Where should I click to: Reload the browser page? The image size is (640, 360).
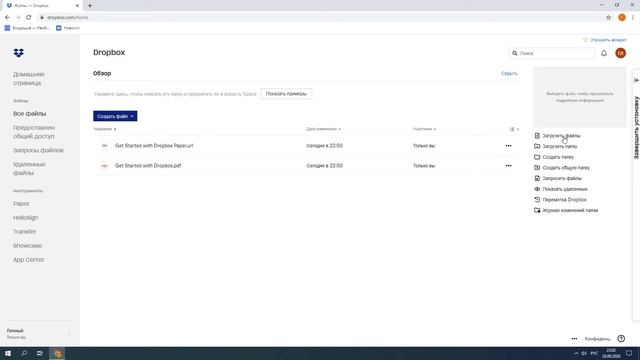tap(28, 17)
